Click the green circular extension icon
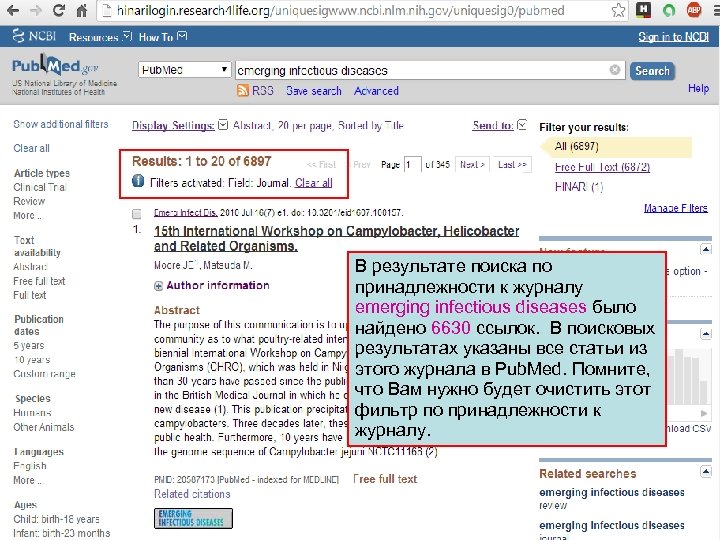The height and width of the screenshot is (540, 720). (x=669, y=10)
